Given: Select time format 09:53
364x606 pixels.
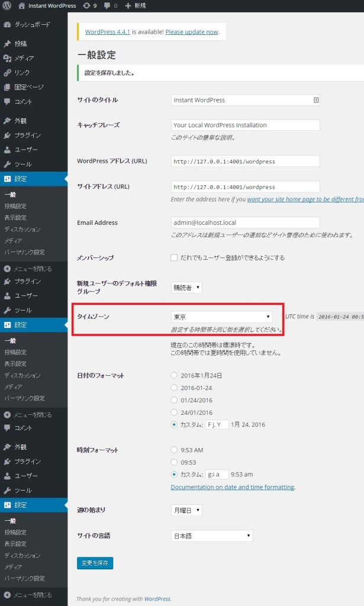Looking at the screenshot, I should coord(174,462).
